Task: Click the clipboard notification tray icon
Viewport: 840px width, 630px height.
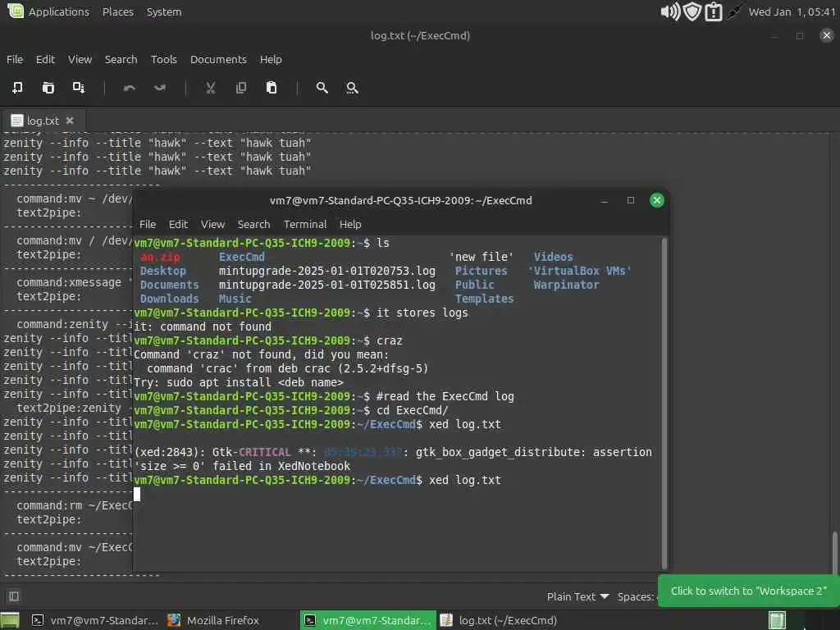Action: [714, 11]
